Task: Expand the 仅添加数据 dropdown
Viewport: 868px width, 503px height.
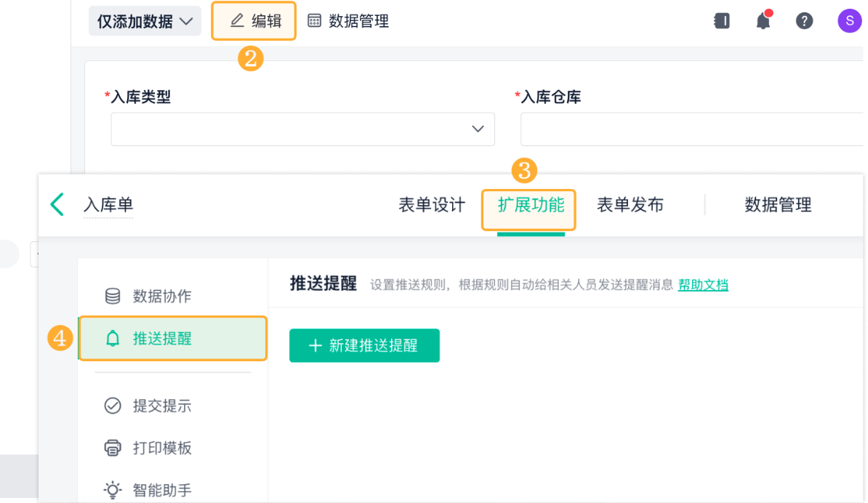Action: 145,21
